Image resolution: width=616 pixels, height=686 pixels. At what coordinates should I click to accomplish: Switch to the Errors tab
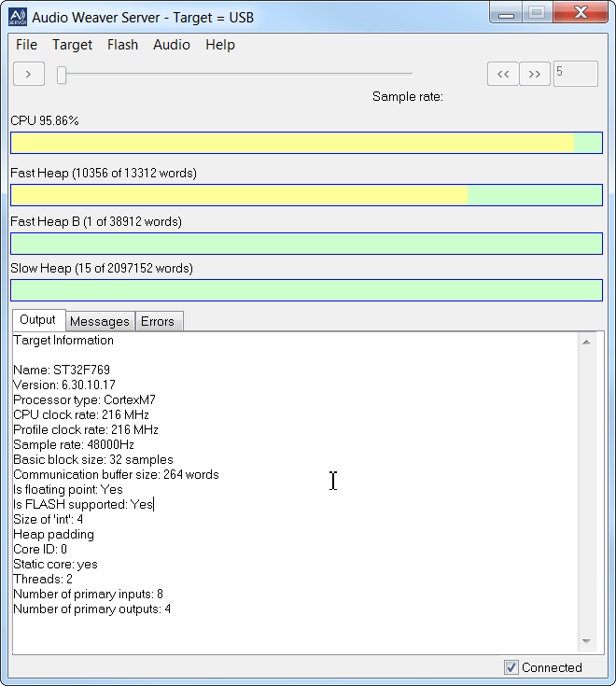click(158, 321)
